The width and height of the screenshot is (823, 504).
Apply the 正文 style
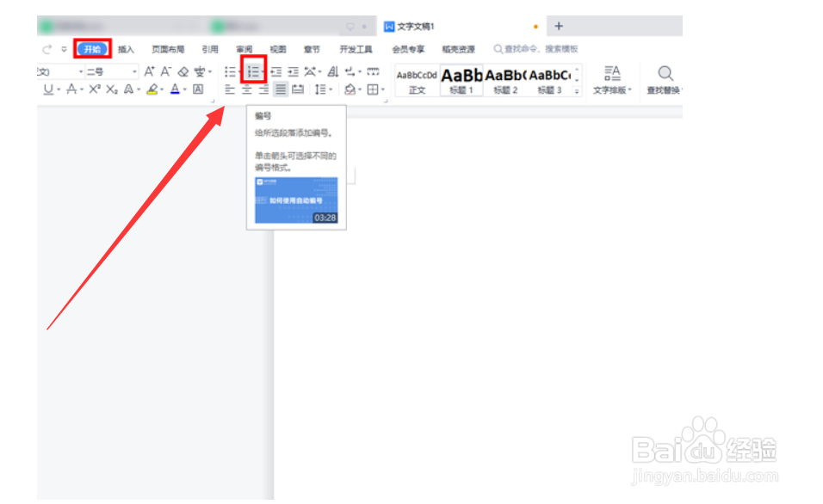tap(417, 81)
